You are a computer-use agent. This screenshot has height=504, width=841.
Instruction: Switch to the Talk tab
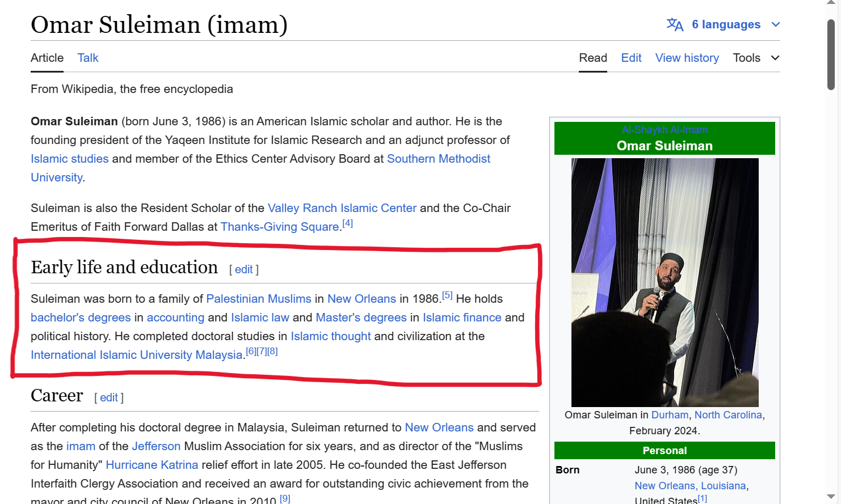[x=88, y=58]
